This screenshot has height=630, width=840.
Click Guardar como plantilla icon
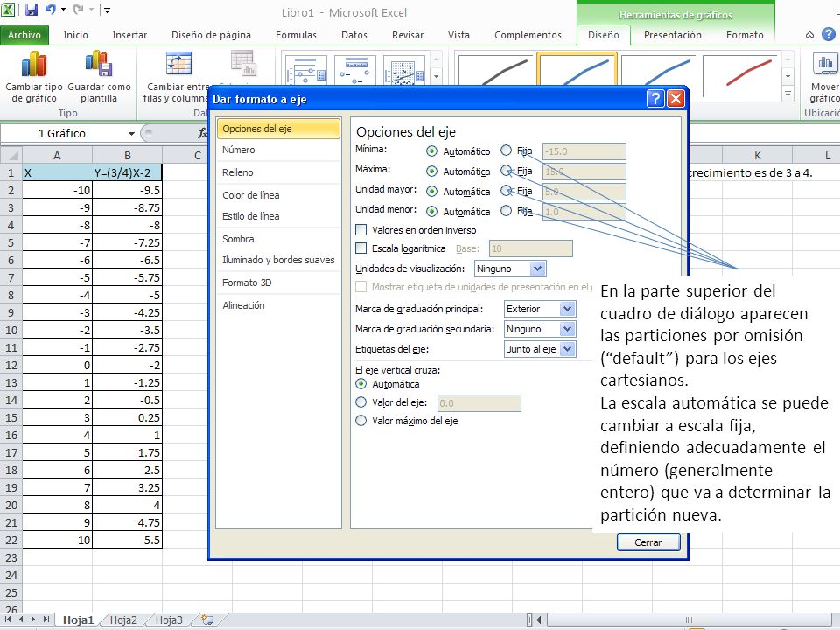(99, 64)
